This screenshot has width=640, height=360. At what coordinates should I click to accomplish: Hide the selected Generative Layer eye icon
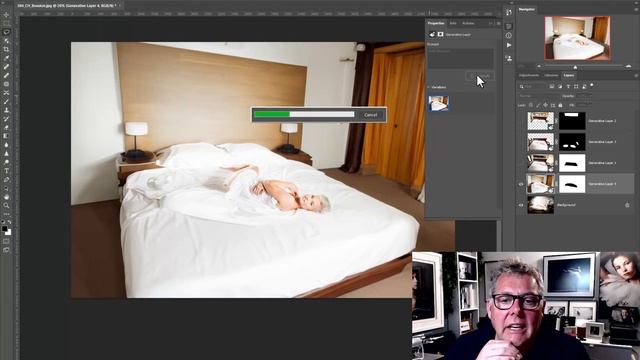(521, 184)
